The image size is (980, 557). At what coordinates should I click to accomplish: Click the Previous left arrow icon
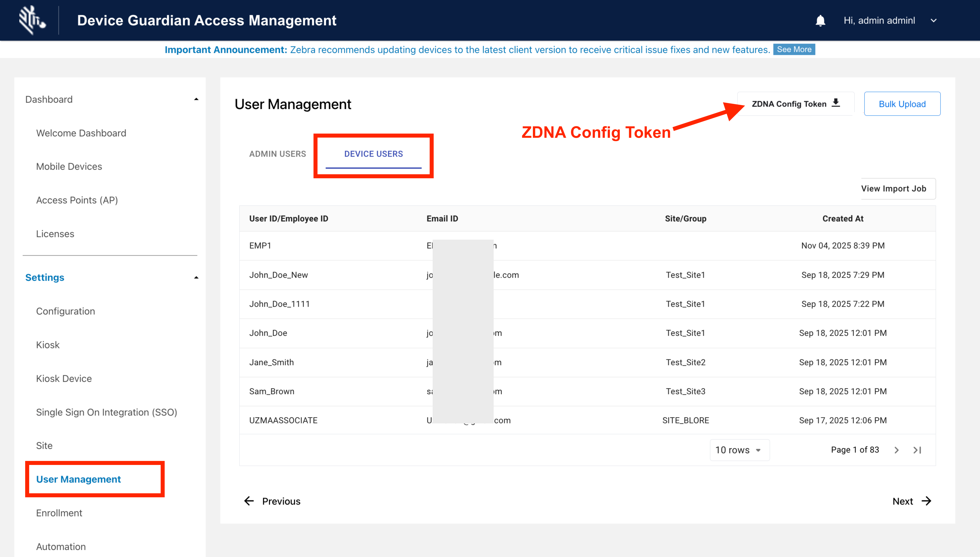pos(249,501)
